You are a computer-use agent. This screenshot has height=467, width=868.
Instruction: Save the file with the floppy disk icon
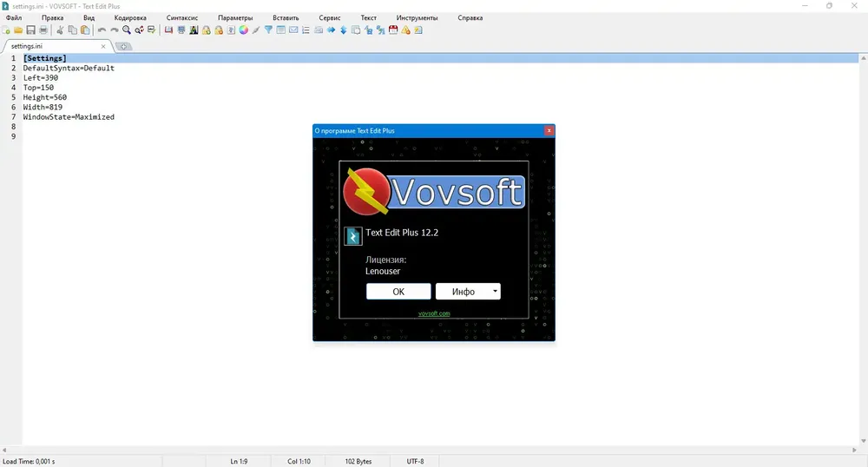31,30
